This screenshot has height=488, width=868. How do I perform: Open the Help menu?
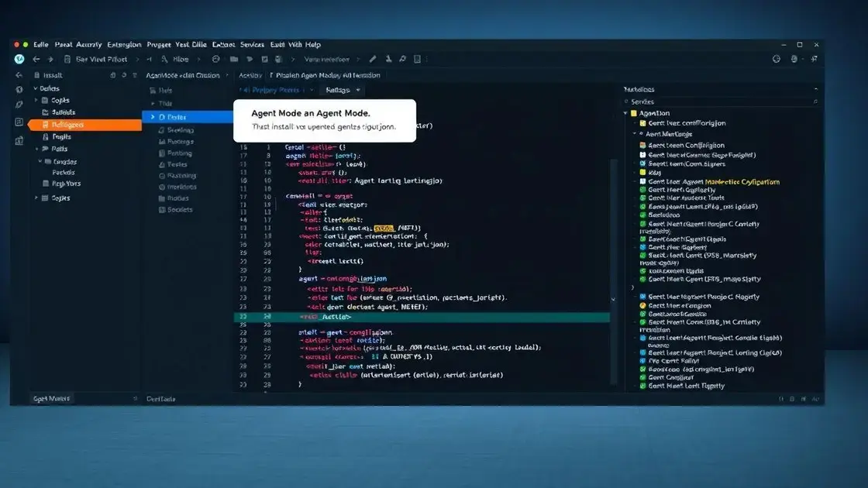pyautogui.click(x=313, y=45)
